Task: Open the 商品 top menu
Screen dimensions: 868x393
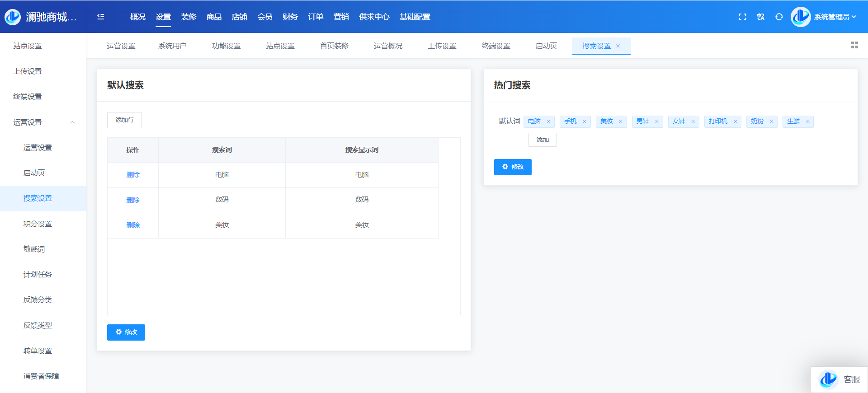Action: tap(214, 17)
